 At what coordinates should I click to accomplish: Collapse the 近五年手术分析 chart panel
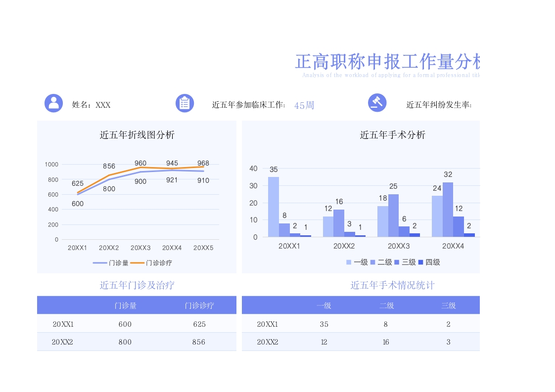[392, 134]
